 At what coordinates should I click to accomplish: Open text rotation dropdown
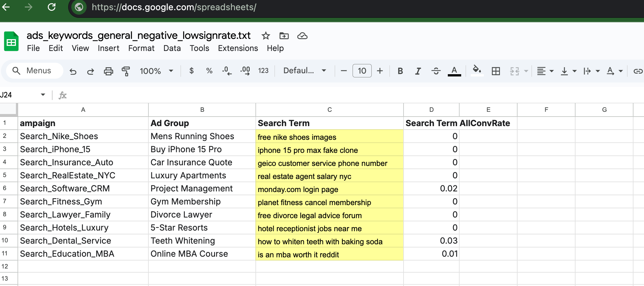tap(615, 71)
